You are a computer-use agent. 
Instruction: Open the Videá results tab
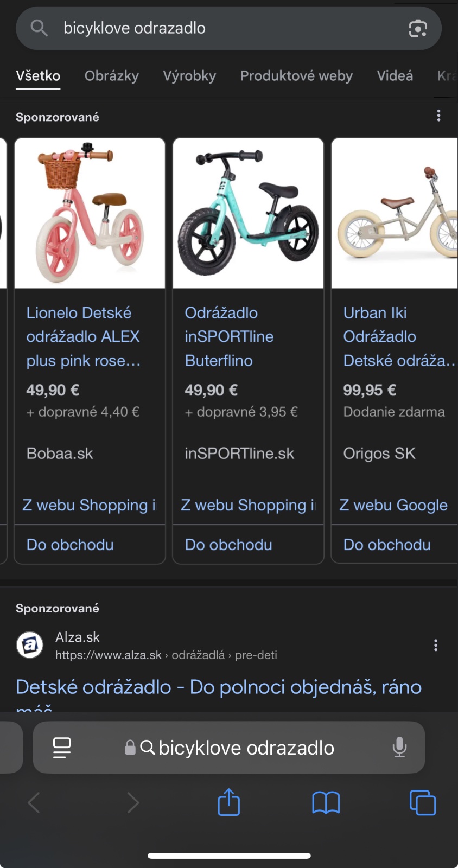click(x=395, y=76)
